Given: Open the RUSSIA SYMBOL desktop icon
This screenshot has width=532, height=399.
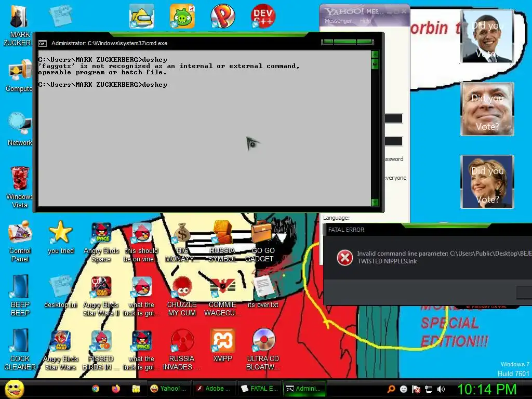Looking at the screenshot, I should 222,241.
